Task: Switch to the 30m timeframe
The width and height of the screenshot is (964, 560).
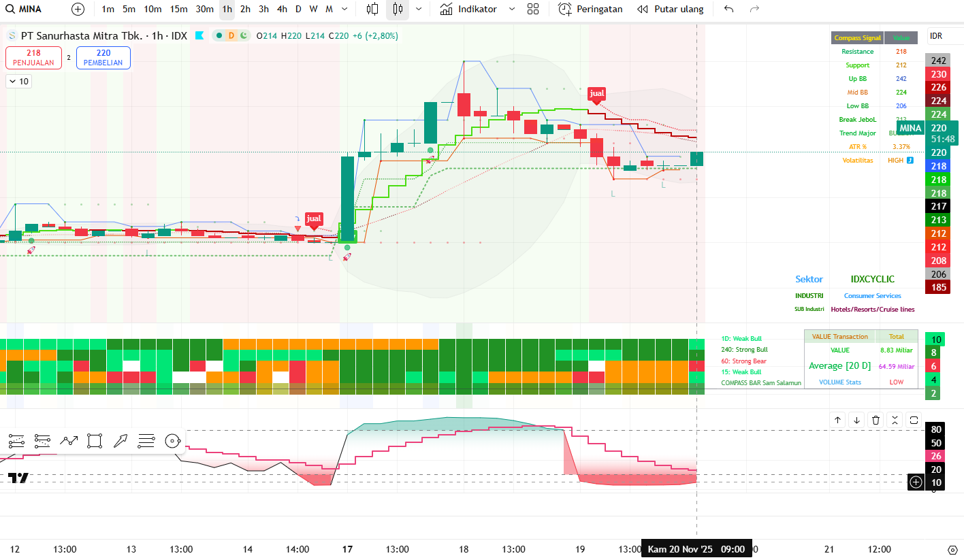Action: (204, 9)
